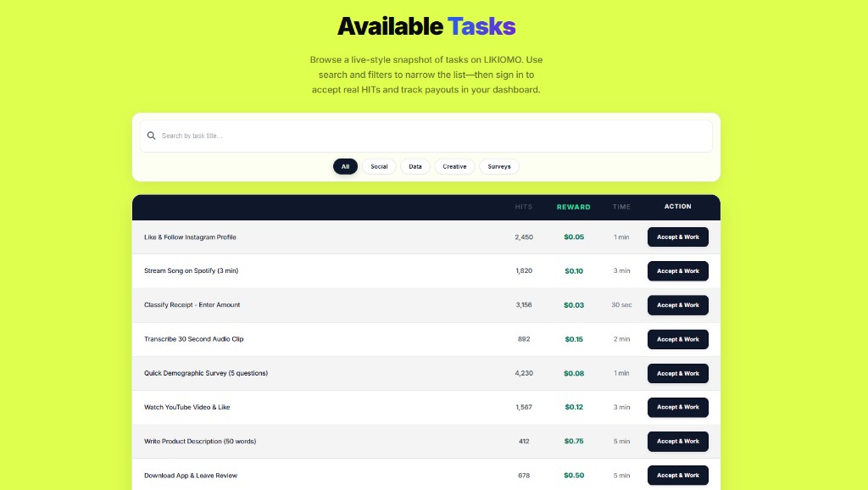868x490 pixels.
Task: Click the $0.10 reward value
Action: point(574,271)
